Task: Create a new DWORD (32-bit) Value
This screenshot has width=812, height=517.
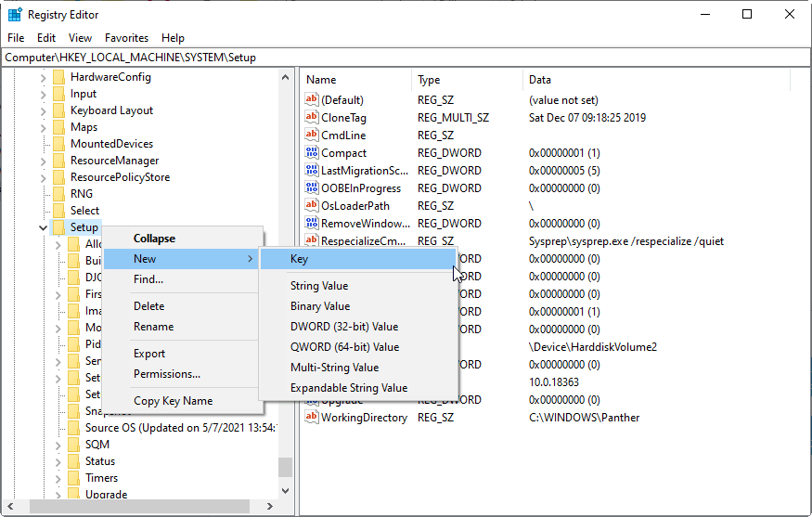Action: click(x=358, y=327)
